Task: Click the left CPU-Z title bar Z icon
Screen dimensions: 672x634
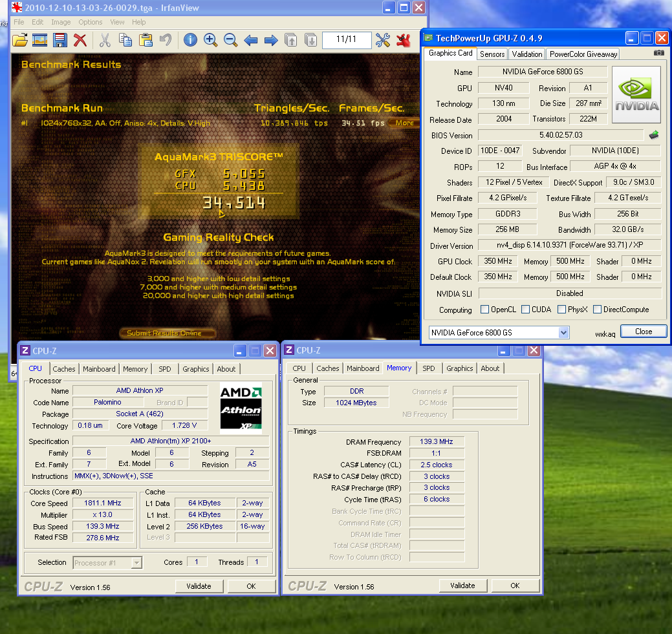Action: [25, 350]
